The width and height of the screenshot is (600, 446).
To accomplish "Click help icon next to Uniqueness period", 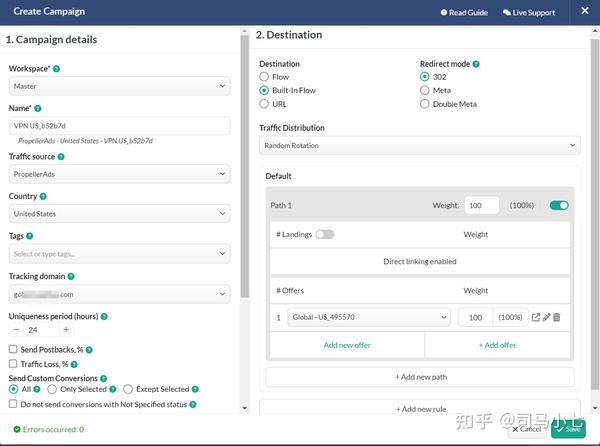I will pyautogui.click(x=104, y=317).
